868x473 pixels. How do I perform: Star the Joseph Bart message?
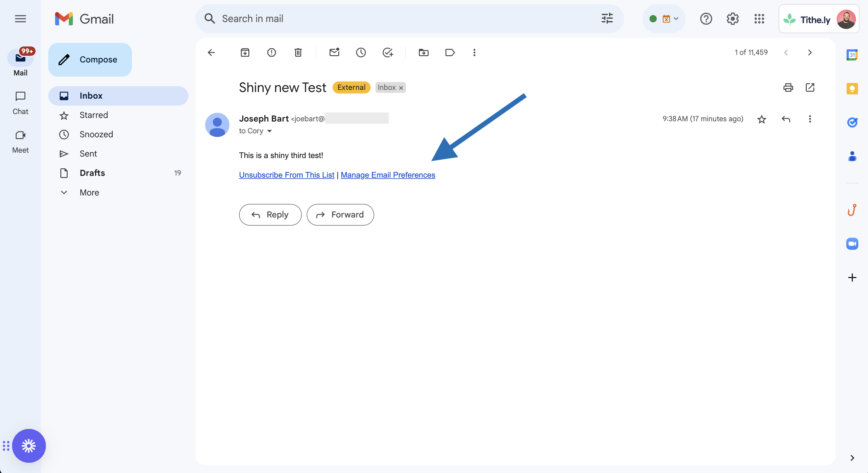(x=762, y=119)
